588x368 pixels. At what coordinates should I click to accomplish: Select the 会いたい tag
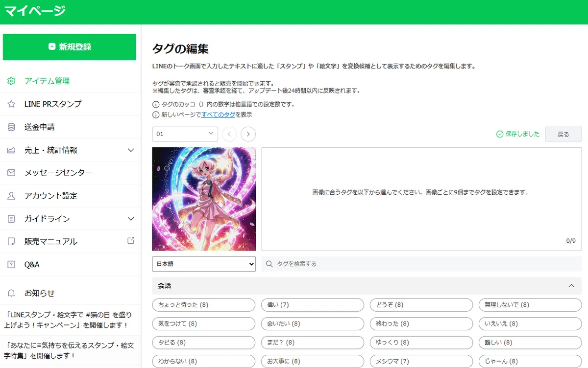pyautogui.click(x=313, y=324)
